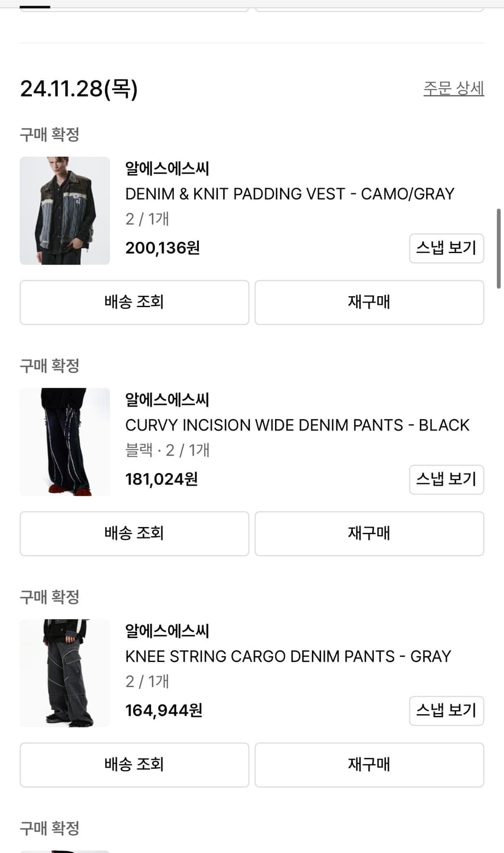Open the 주문 상세 order details link

point(453,88)
